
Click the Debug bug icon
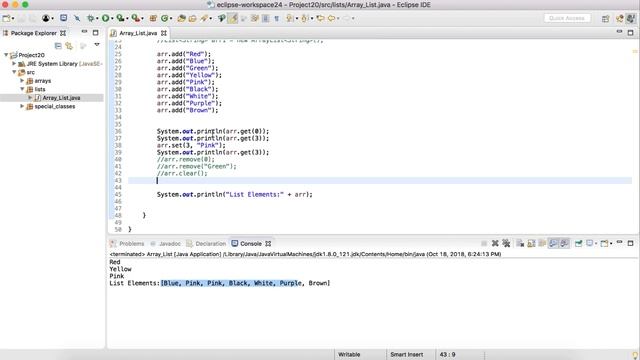tap(91, 18)
